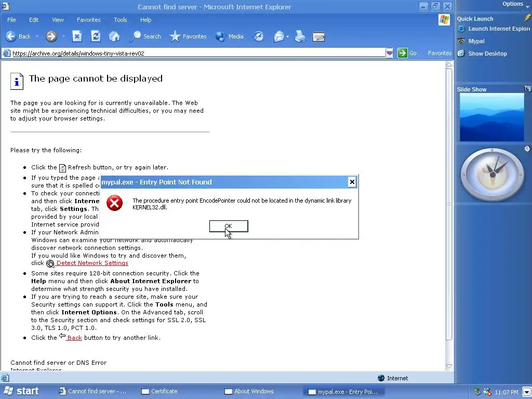Image resolution: width=532 pixels, height=399 pixels.
Task: Click the Quick Launch lightning icon
Action: click(528, 18)
